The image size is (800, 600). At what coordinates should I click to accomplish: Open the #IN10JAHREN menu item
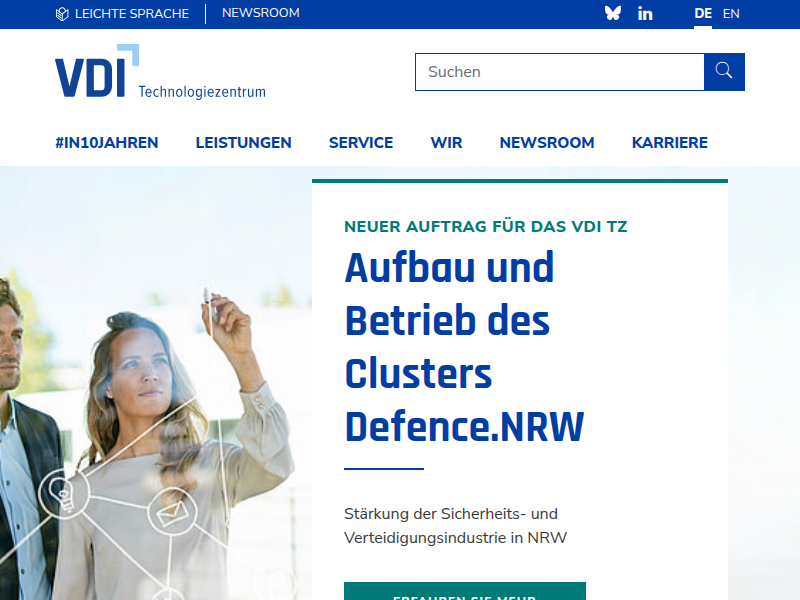coord(107,143)
